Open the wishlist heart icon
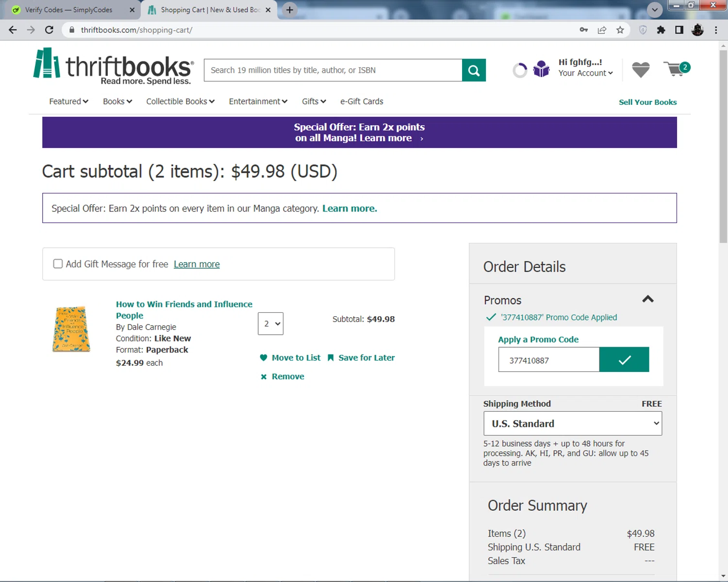Screen dimensions: 728x582 [641, 70]
